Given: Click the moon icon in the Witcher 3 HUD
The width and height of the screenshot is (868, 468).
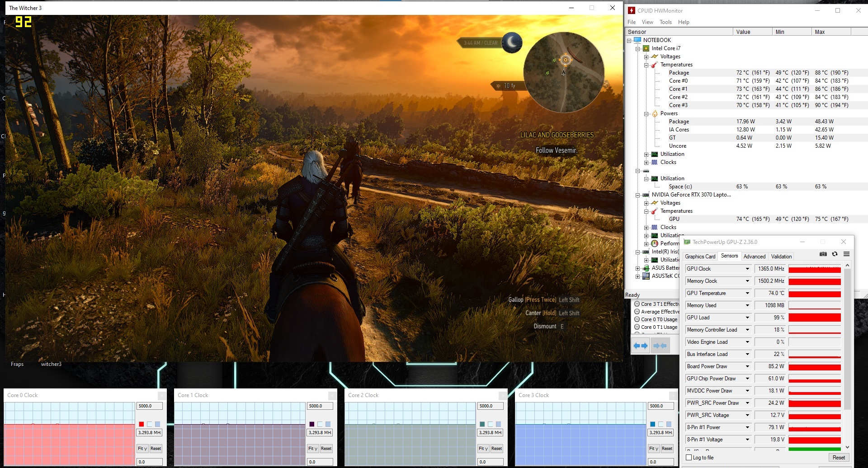Looking at the screenshot, I should click(512, 42).
